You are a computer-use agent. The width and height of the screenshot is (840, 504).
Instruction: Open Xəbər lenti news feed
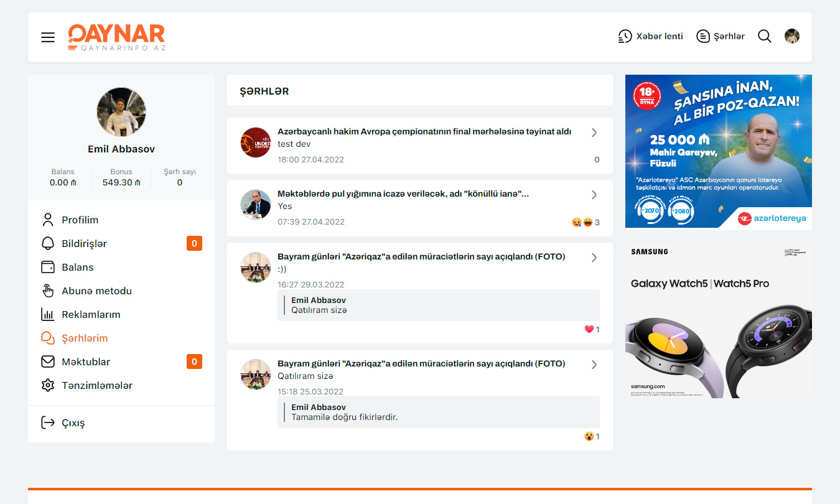pos(650,36)
